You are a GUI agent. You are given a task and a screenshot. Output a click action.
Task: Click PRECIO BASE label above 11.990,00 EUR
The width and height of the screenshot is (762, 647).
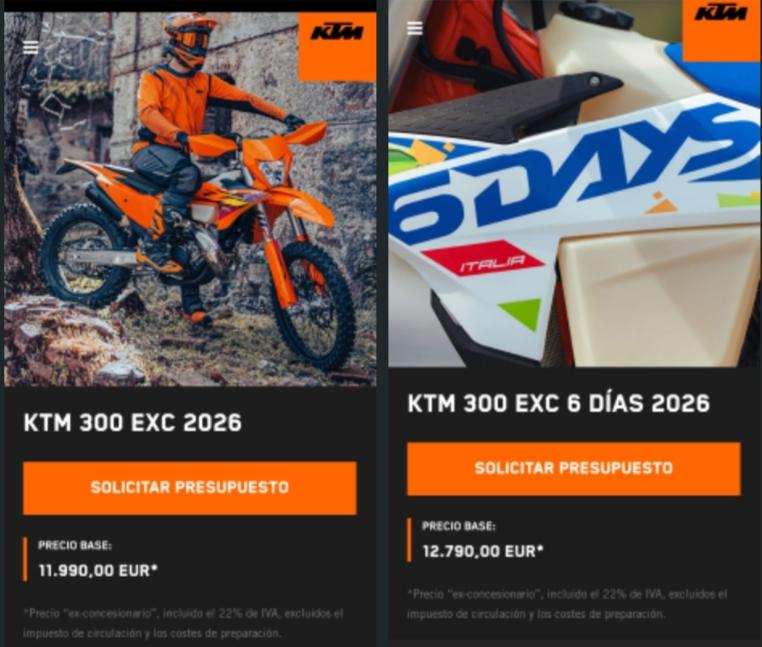coord(75,545)
